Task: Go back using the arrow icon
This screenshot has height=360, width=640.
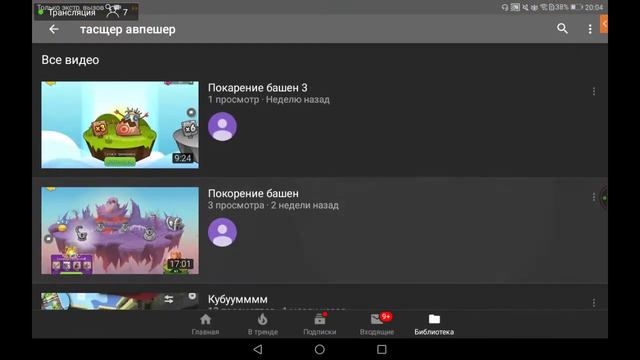Action: click(x=53, y=29)
